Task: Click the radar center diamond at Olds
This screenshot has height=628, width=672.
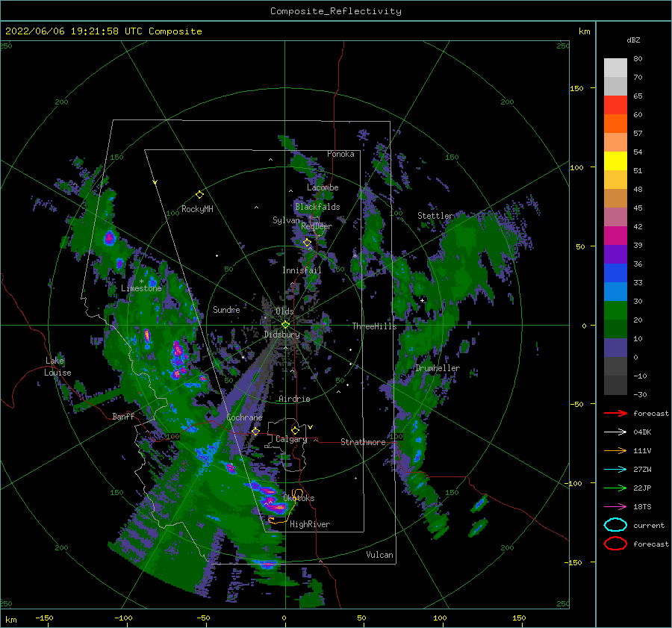Action: [285, 325]
